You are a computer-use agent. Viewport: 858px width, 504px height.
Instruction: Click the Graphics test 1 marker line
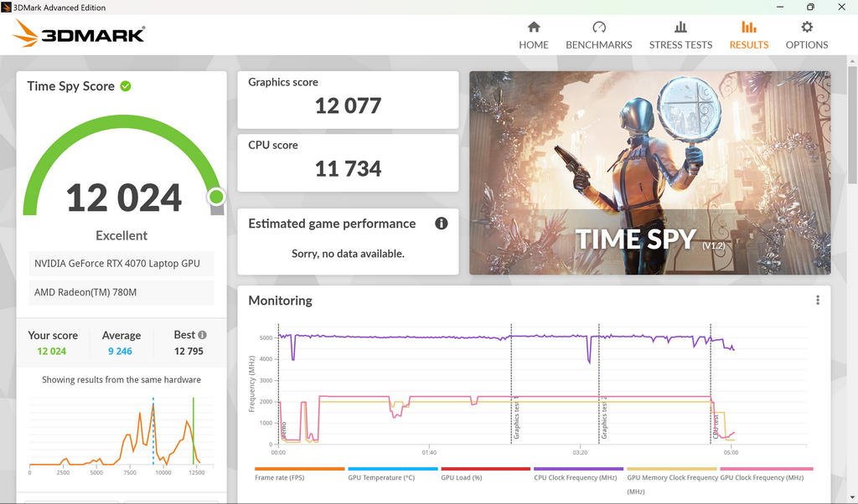click(511, 383)
